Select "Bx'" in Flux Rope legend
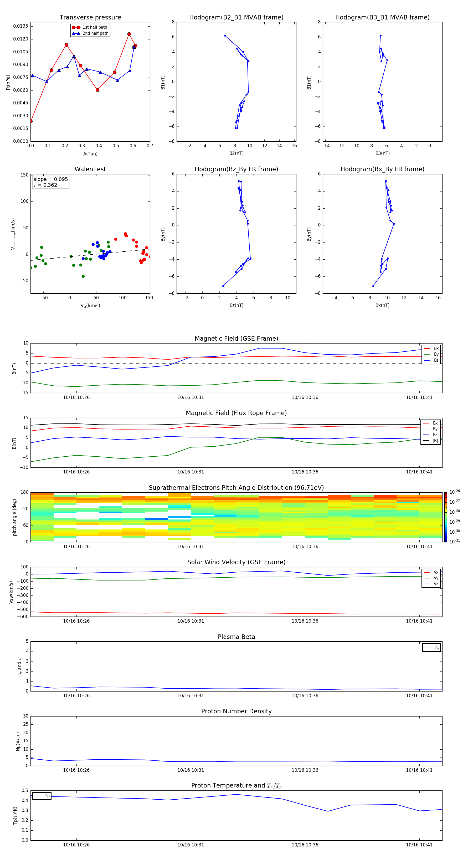Screen dimensions: 473x868 click(x=431, y=423)
